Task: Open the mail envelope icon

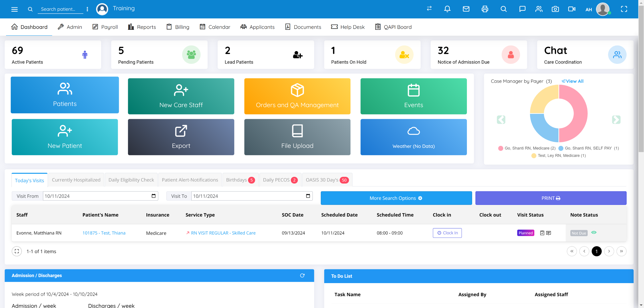Action: [x=466, y=9]
